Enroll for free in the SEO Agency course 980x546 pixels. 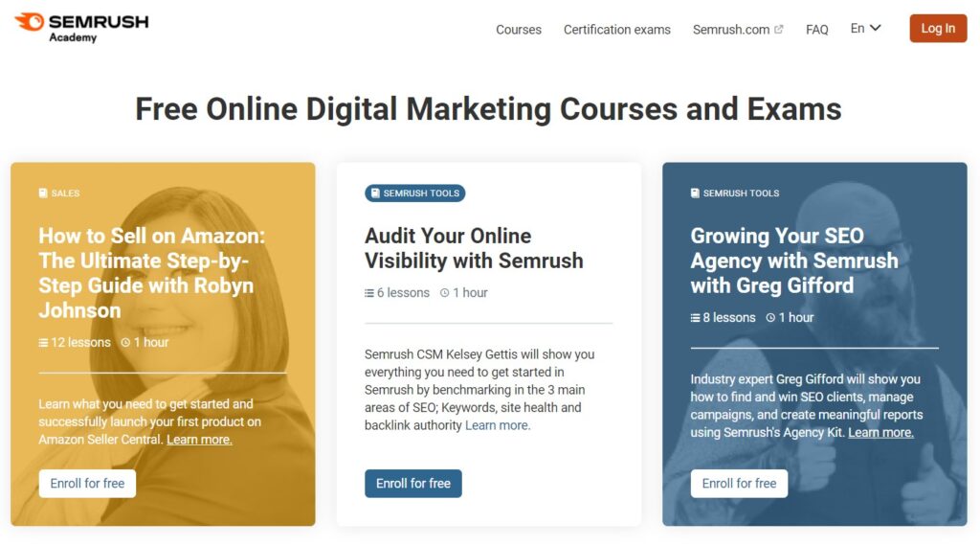click(740, 484)
